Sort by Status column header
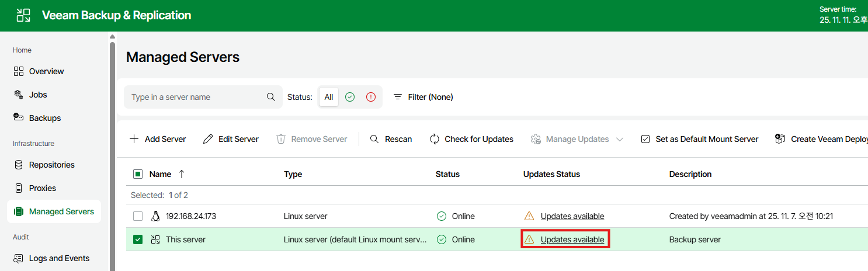The image size is (868, 271). tap(448, 174)
